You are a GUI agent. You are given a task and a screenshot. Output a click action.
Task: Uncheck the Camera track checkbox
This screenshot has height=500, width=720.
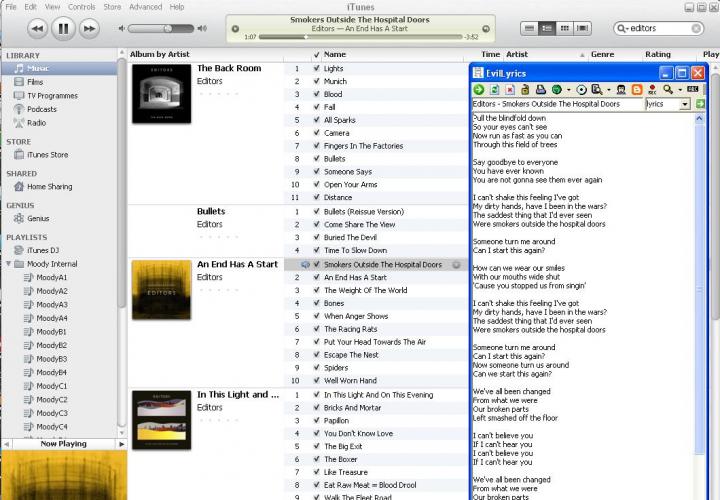[x=316, y=133]
